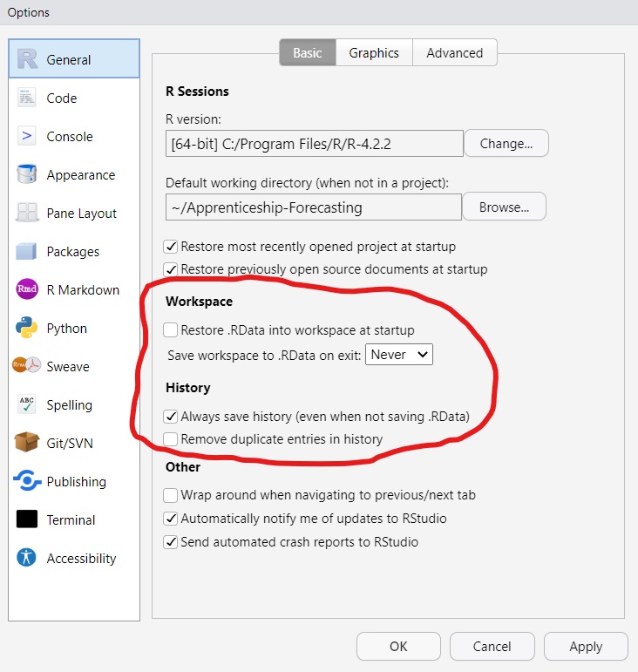Image resolution: width=638 pixels, height=672 pixels.
Task: Switch to the Advanced tab
Action: pos(454,53)
